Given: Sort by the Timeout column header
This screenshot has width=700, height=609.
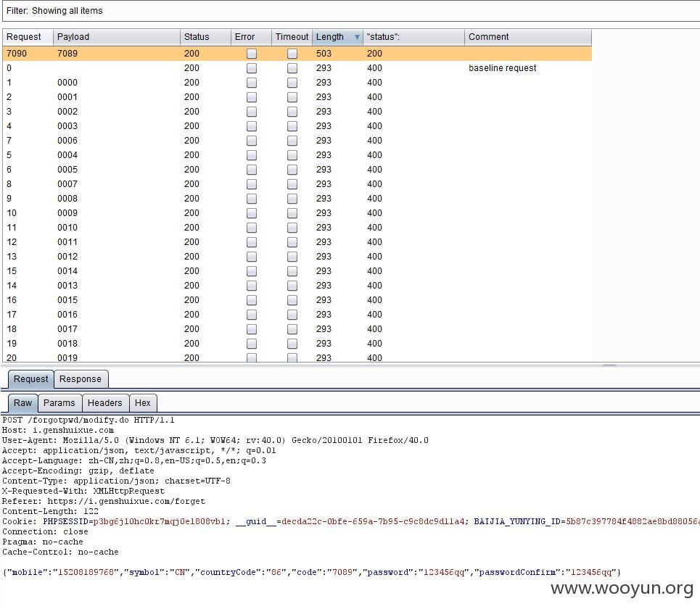Looking at the screenshot, I should click(292, 37).
